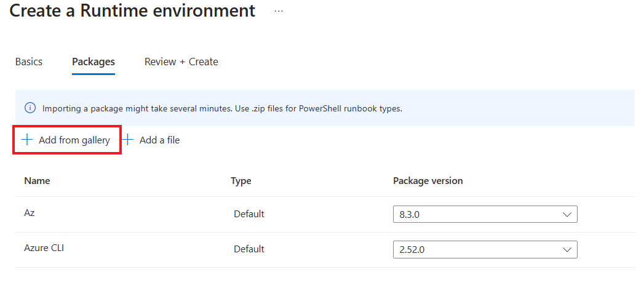The image size is (644, 296).
Task: Click the Name column header
Action: pyautogui.click(x=37, y=181)
